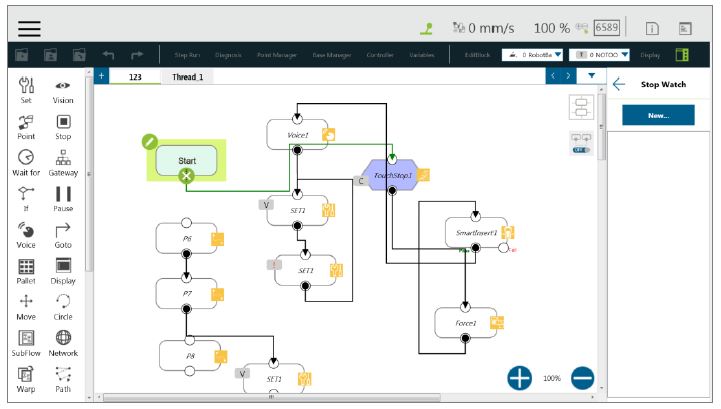Click the Path node icon
The image size is (721, 409).
(63, 378)
